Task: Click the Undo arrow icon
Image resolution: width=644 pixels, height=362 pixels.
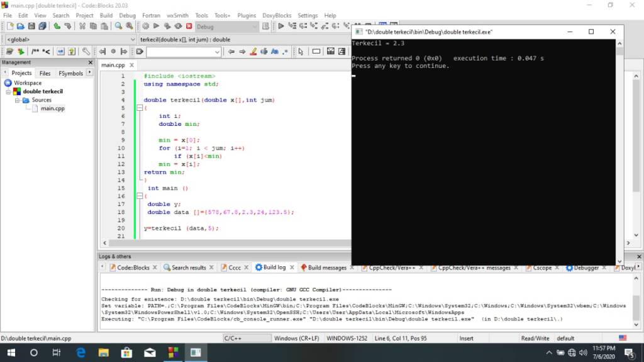Action: pos(57,26)
